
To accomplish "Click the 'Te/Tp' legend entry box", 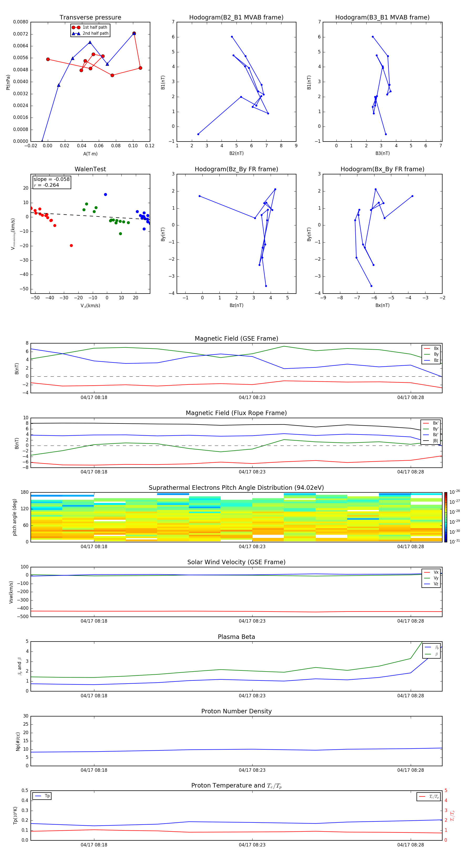I will [429, 797].
